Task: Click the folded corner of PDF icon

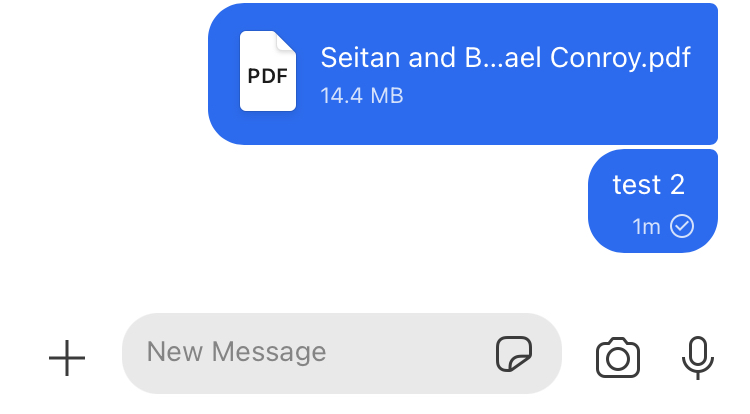Action: coord(286,41)
